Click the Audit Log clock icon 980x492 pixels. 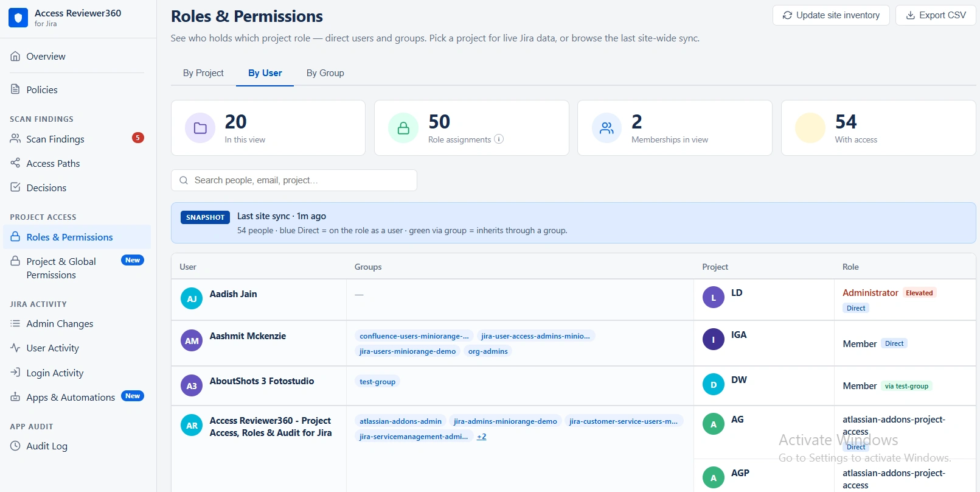click(x=15, y=446)
